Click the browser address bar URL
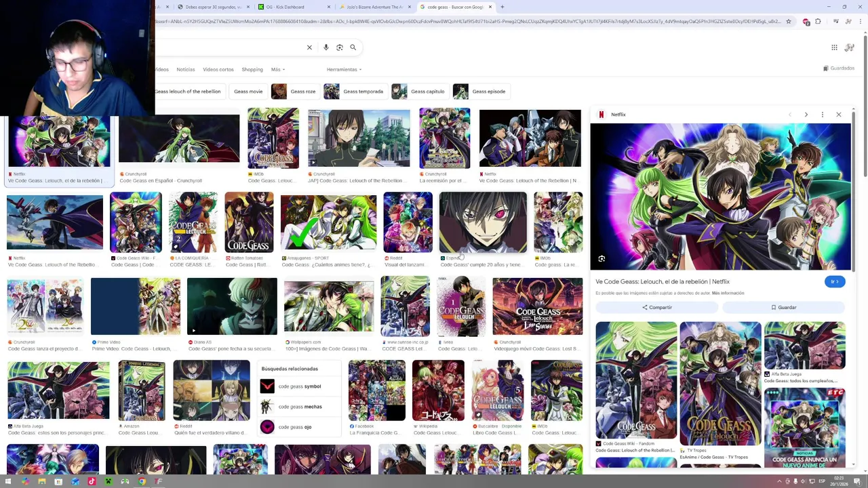The height and width of the screenshot is (488, 868). (x=468, y=22)
